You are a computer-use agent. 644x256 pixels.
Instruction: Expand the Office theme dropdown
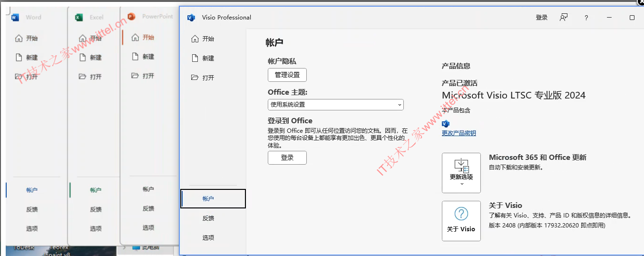click(335, 105)
